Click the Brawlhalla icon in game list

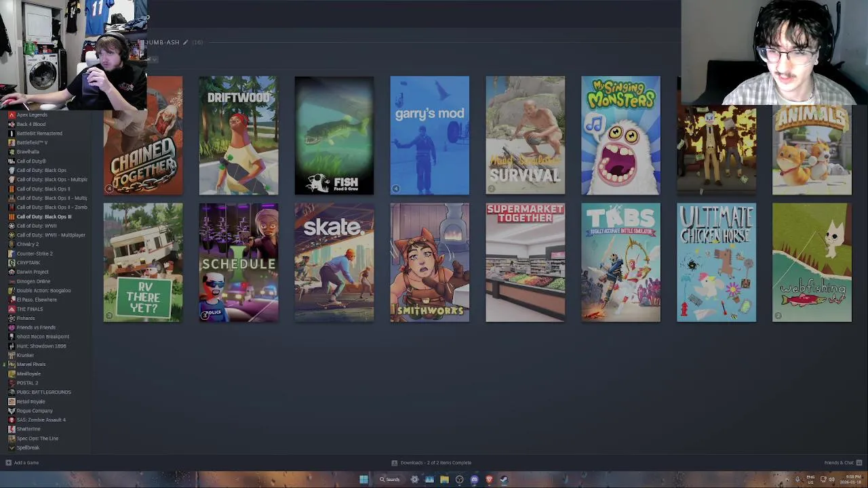click(x=12, y=152)
